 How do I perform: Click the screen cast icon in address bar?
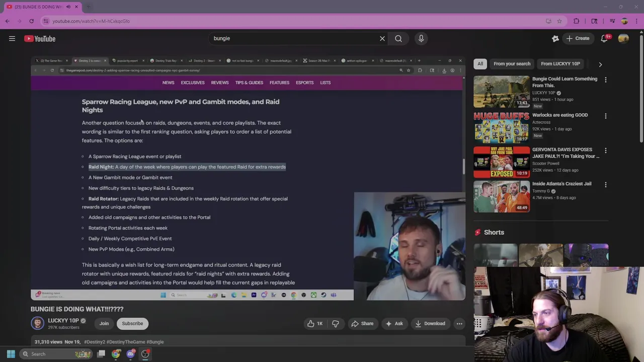[548, 21]
